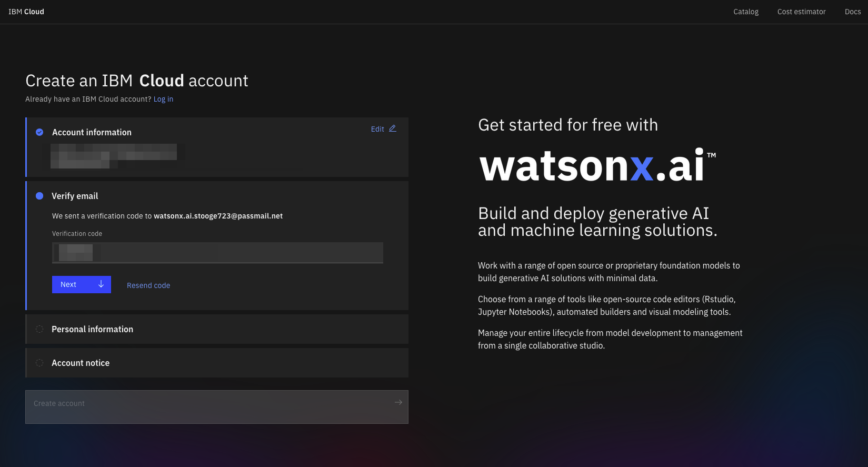Click the arrow icon on Create account
868x467 pixels.
click(398, 403)
